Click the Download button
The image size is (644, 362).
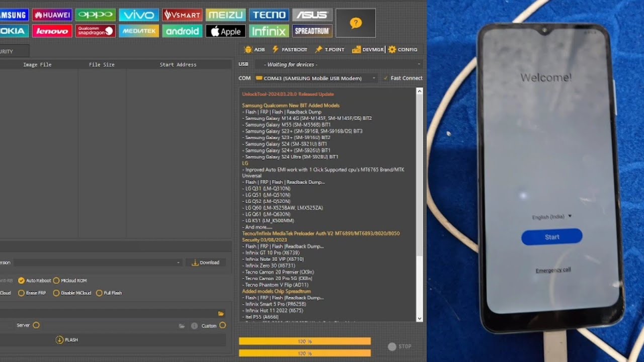coord(206,262)
